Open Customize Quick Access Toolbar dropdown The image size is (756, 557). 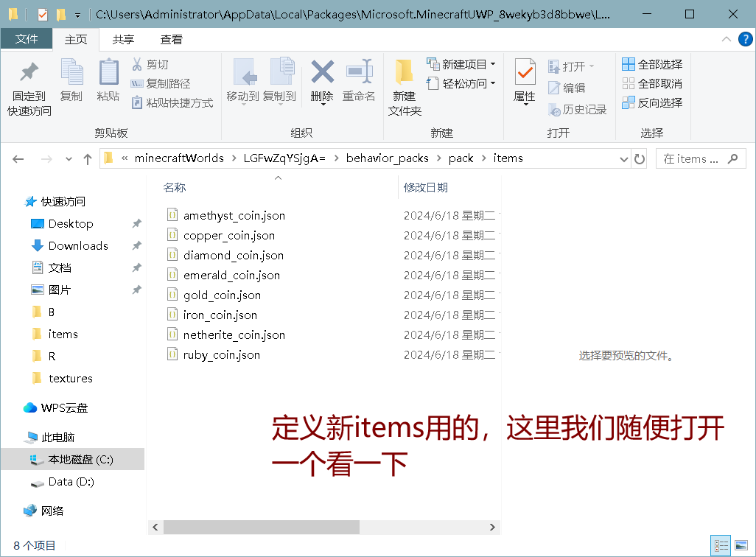click(x=77, y=15)
